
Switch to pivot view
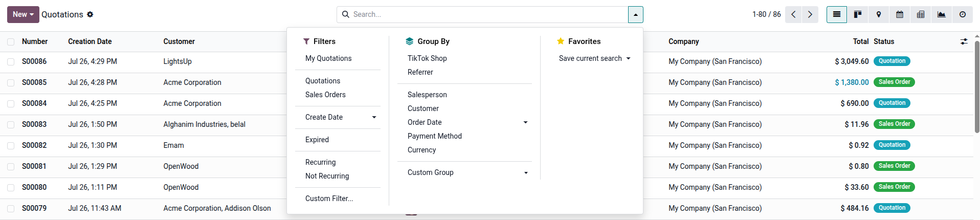click(x=921, y=14)
